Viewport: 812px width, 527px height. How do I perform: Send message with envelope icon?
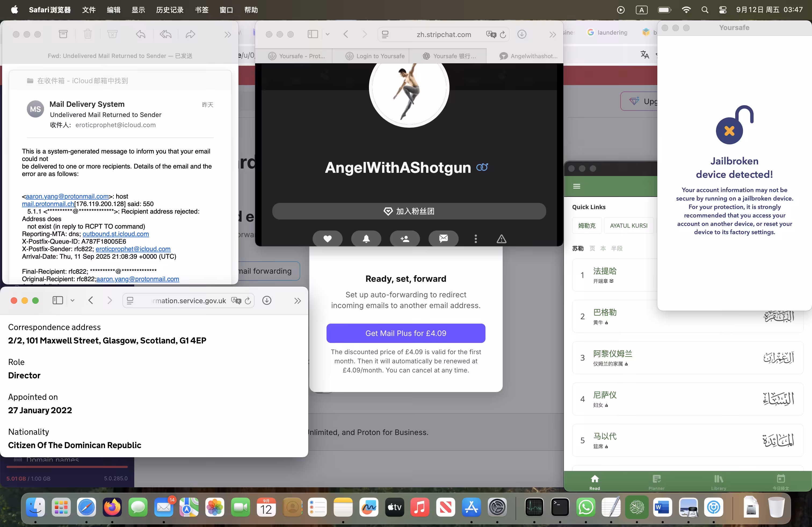pyautogui.click(x=443, y=238)
